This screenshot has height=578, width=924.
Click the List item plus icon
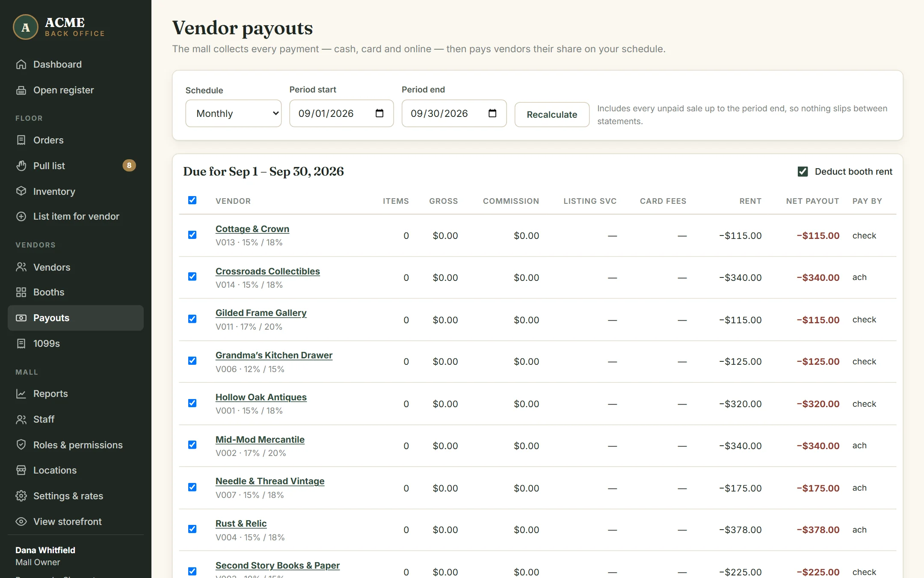point(21,216)
